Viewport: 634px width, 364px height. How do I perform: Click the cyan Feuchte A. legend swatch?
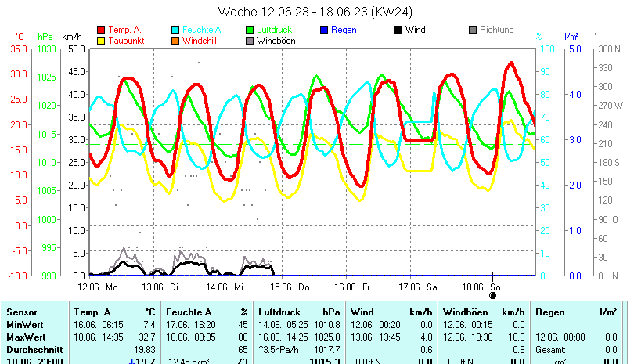(175, 30)
